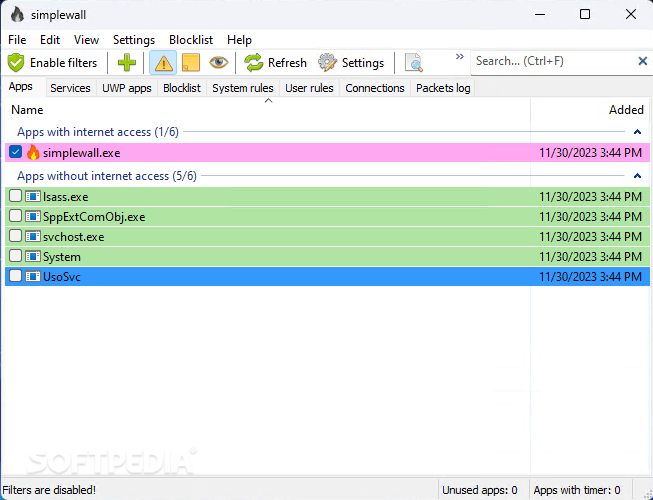Open the View menu
Image resolution: width=653 pixels, height=500 pixels.
click(x=86, y=40)
